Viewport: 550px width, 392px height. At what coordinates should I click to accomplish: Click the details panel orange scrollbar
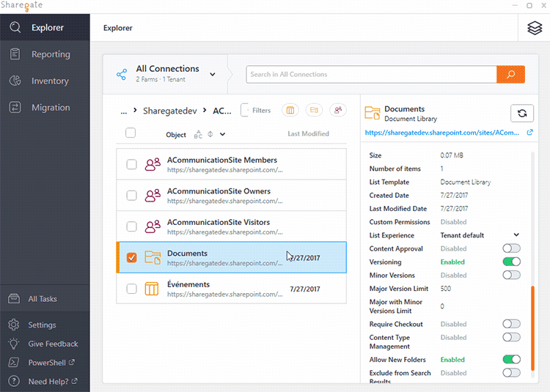tap(532, 328)
